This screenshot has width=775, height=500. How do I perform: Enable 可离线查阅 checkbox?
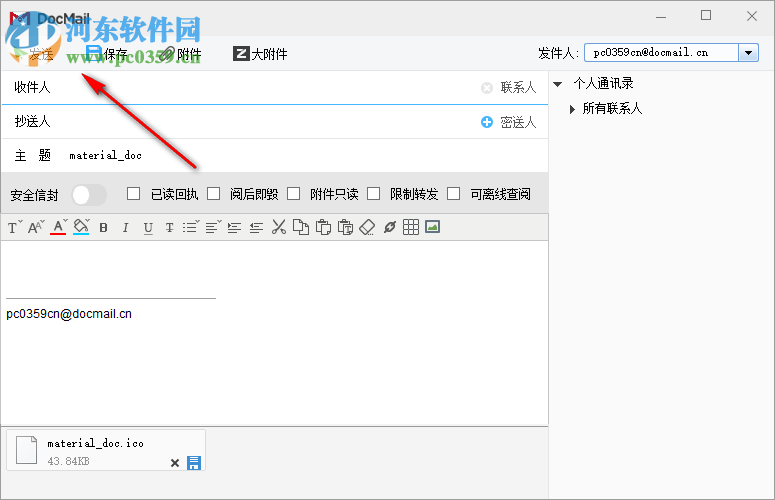coord(454,194)
